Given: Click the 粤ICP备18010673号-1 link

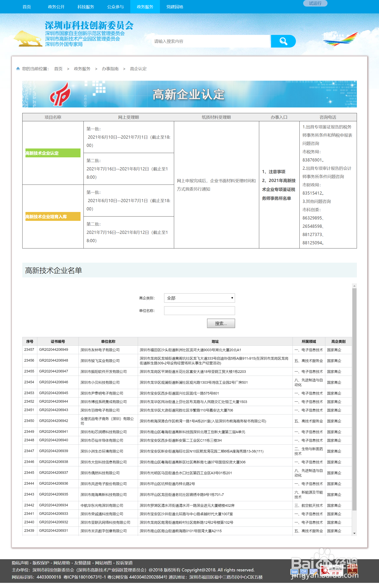Looking at the screenshot, I should coord(85,577).
